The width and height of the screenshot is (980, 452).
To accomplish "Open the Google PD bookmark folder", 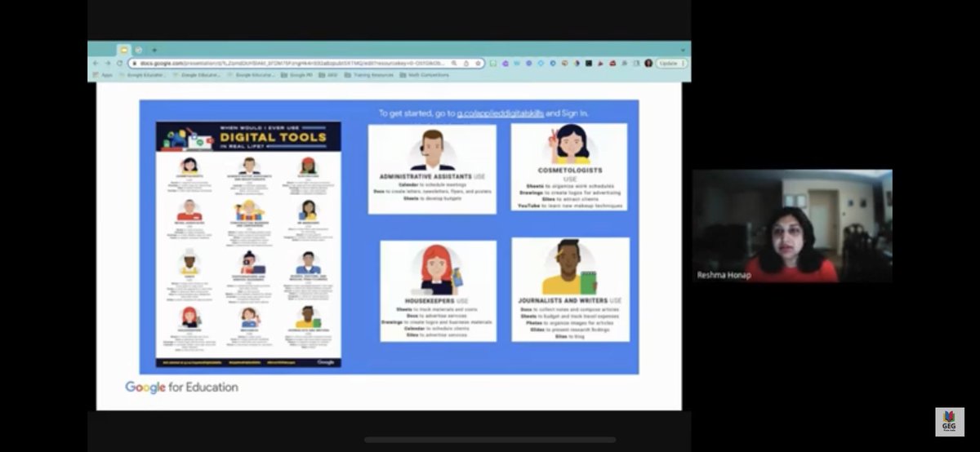I will (x=296, y=75).
